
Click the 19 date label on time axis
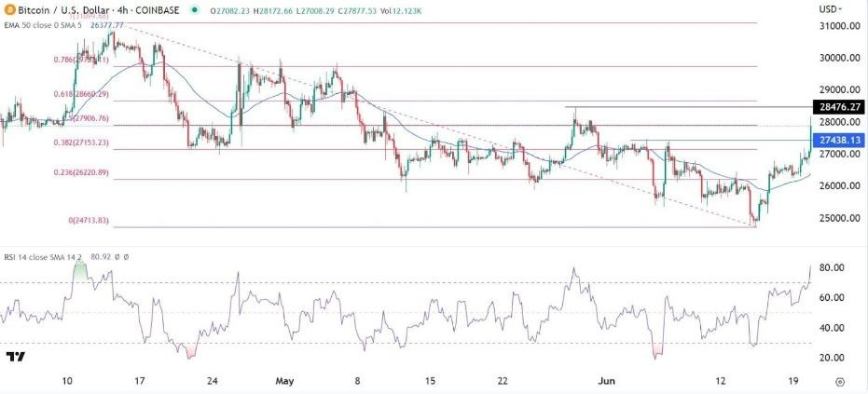tap(793, 381)
